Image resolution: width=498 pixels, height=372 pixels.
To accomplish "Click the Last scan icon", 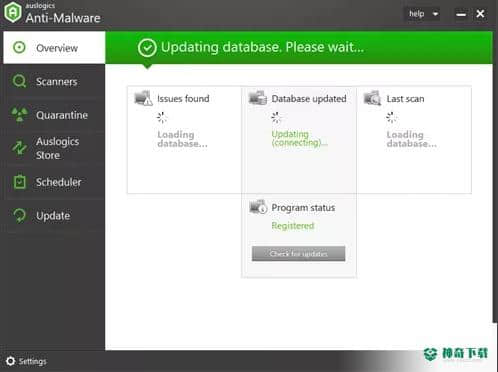I will (372, 98).
